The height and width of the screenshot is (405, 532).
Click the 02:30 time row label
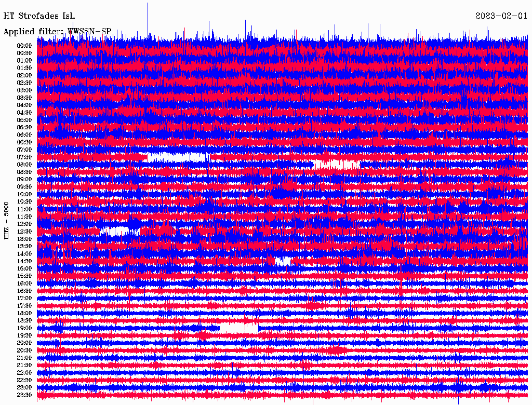(24, 83)
